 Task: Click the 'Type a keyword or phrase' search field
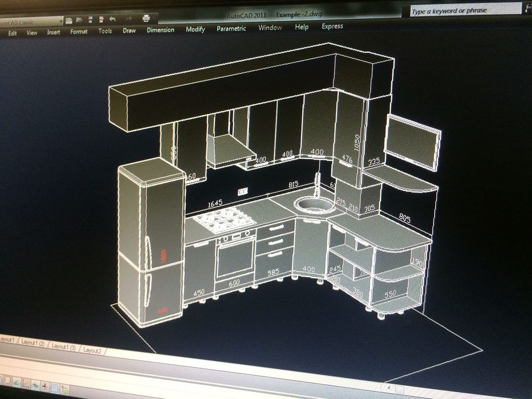point(465,10)
